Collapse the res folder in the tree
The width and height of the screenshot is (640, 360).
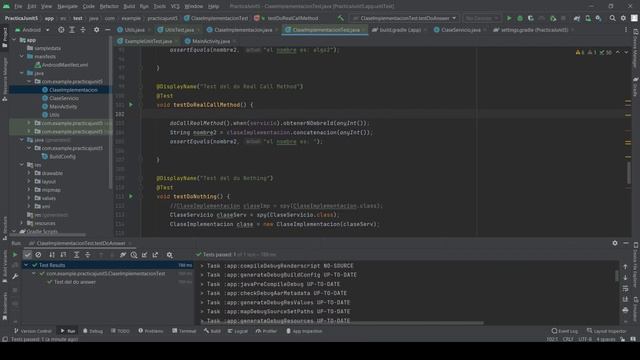[22, 165]
